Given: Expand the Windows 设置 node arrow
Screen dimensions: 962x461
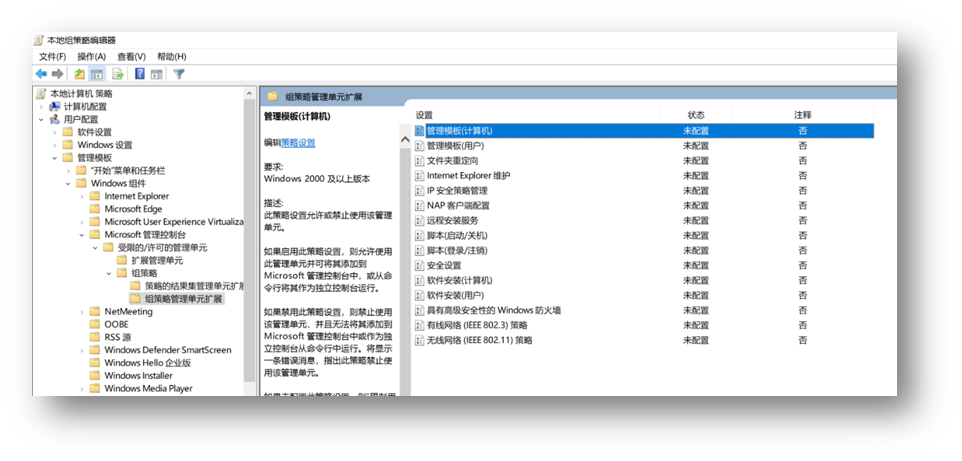Looking at the screenshot, I should click(55, 145).
